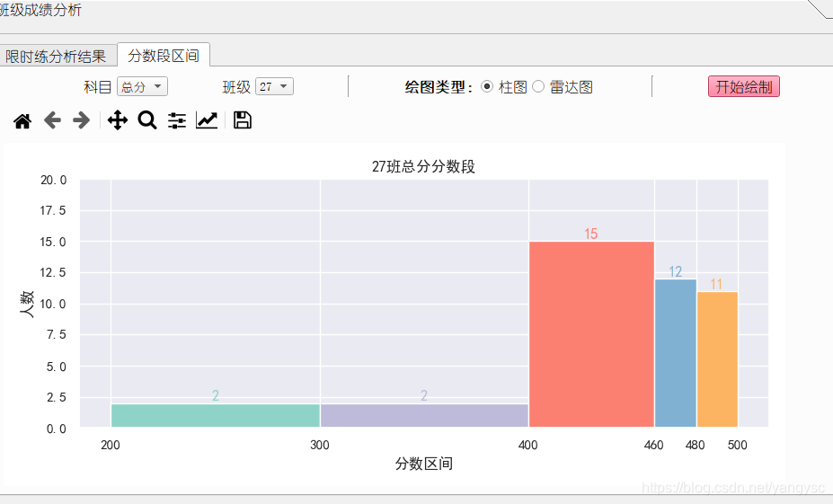Click x-axis tick label 200
Screen dimensions: 833x504
[x=111, y=445]
